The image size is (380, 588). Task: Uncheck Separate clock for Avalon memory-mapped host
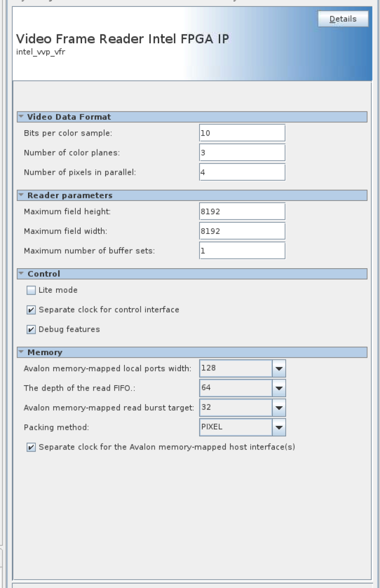(31, 448)
